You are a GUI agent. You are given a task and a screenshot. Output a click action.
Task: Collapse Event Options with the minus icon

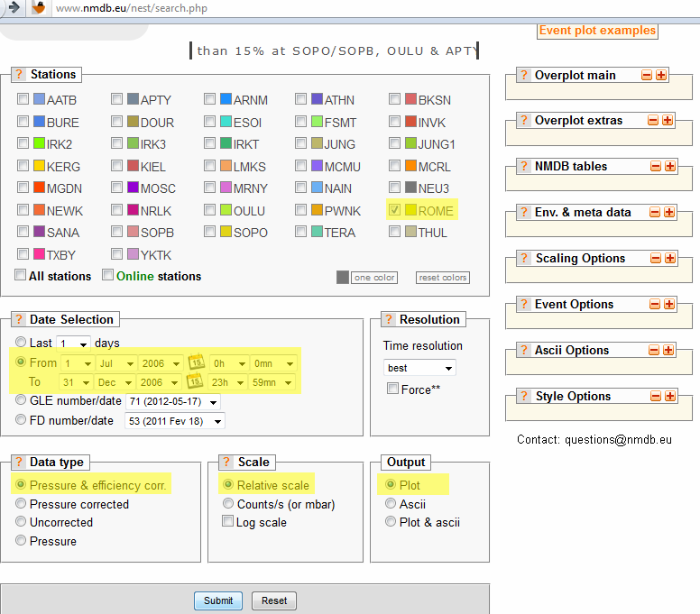pos(655,304)
